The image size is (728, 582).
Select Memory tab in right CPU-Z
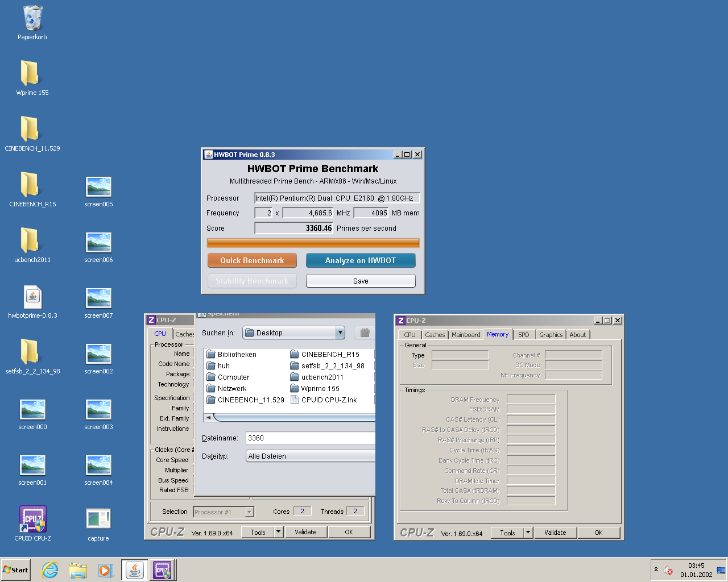(x=498, y=334)
